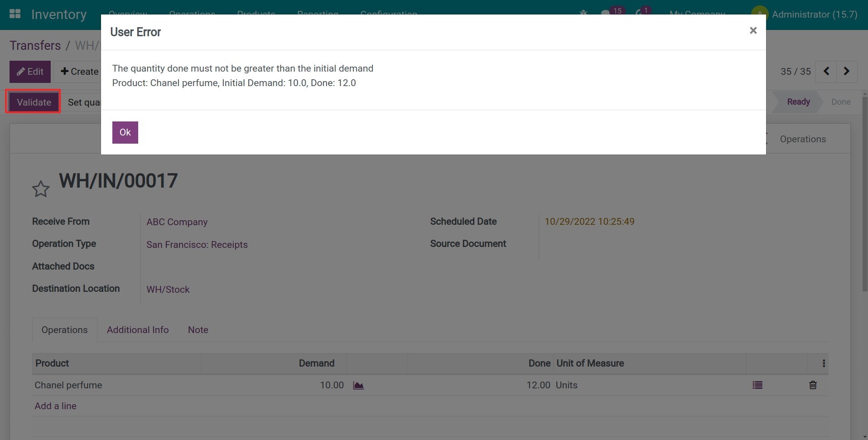Click the Validate button
Image resolution: width=868 pixels, height=440 pixels.
[34, 102]
